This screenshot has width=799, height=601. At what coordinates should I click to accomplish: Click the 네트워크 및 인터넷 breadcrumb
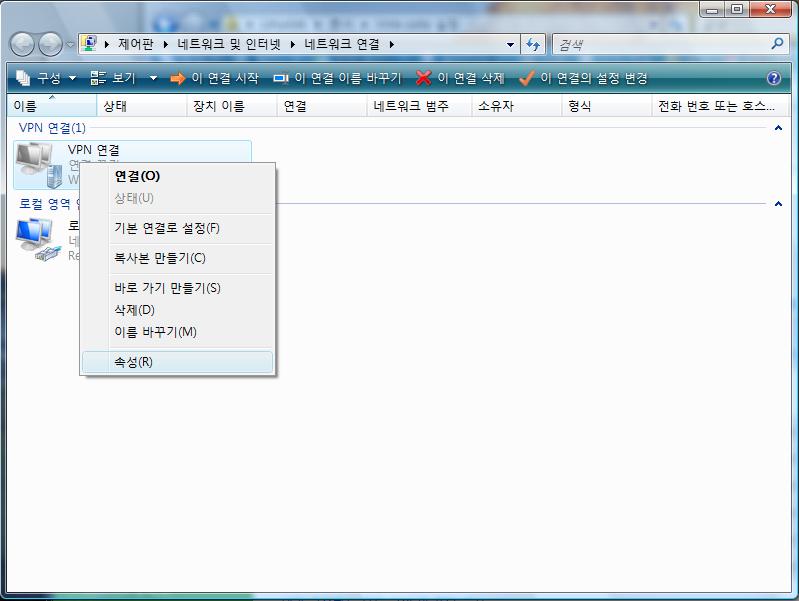click(246, 45)
